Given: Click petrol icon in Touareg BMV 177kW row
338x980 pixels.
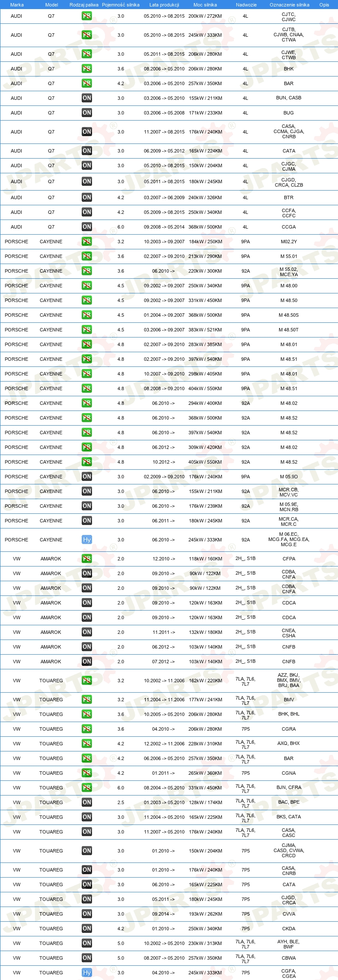Looking at the screenshot, I should coord(87,700).
